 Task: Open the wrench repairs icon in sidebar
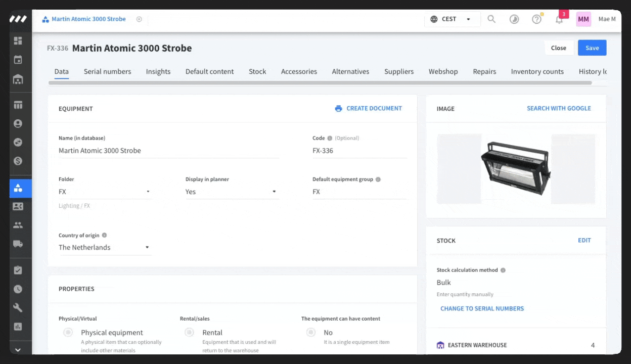[18, 308]
